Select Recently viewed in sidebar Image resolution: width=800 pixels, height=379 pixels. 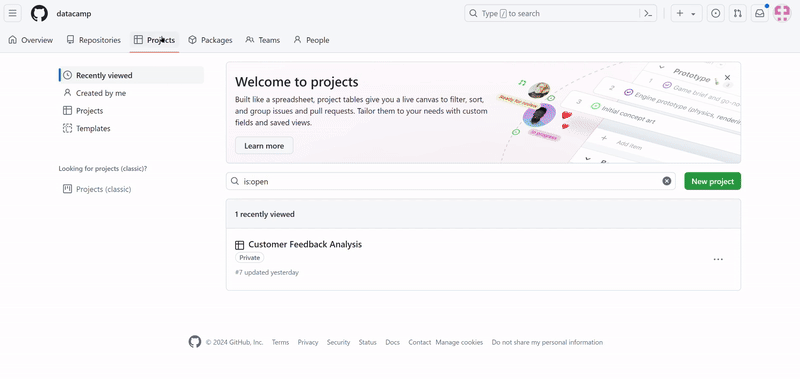coord(131,75)
